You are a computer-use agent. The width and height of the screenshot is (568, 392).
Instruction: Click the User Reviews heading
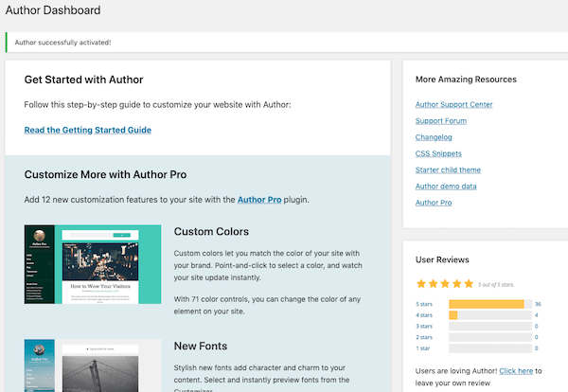[x=442, y=259]
